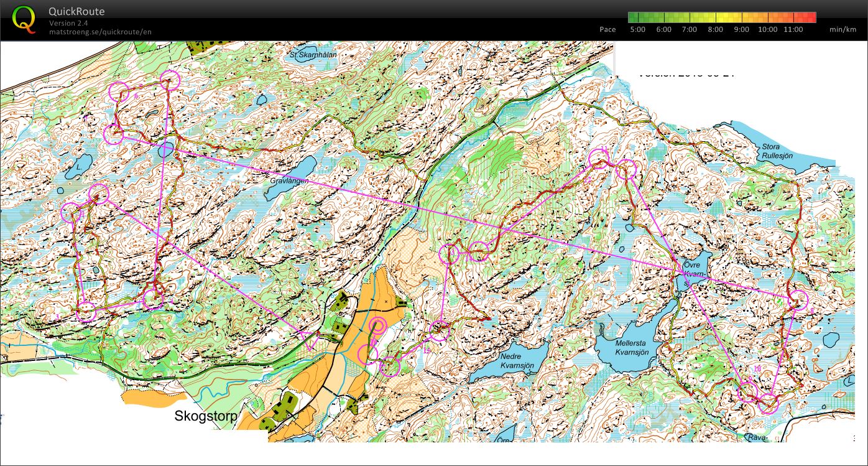The height and width of the screenshot is (466, 868).
Task: Click the finish double circle marker
Action: [378, 325]
